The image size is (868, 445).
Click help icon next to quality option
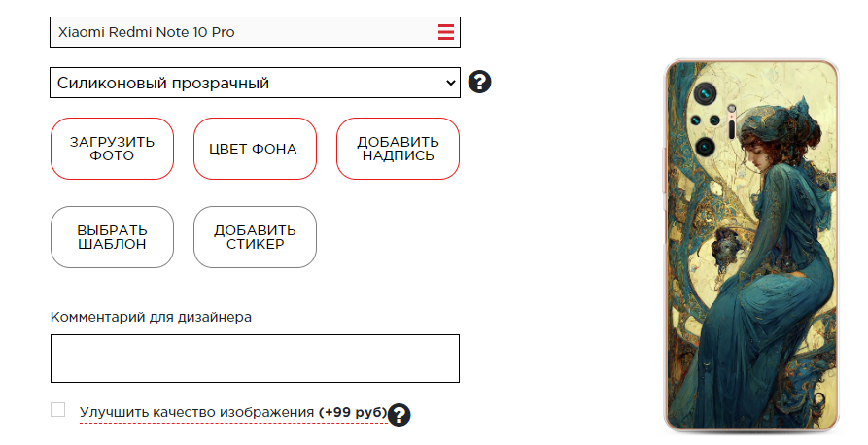[399, 415]
